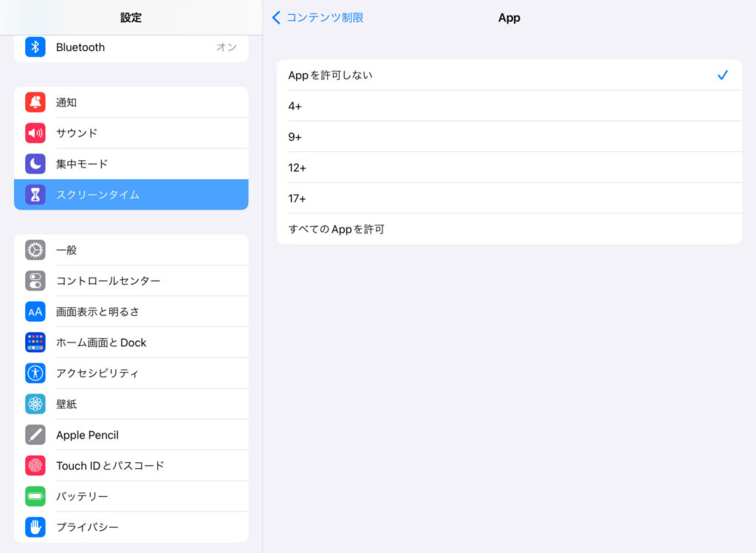The image size is (756, 553).
Task: Tap the コンテンツ制限 back link
Action: tap(325, 18)
